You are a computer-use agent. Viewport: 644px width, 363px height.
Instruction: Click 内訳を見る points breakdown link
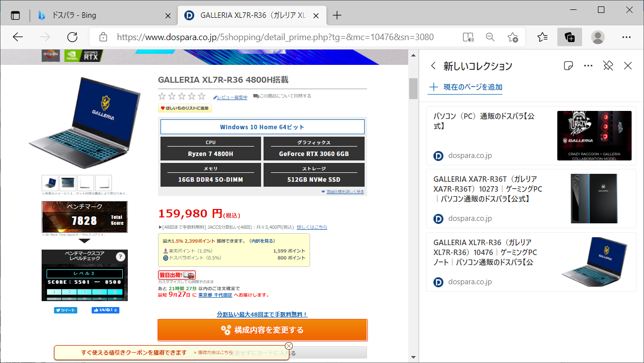pyautogui.click(x=263, y=241)
